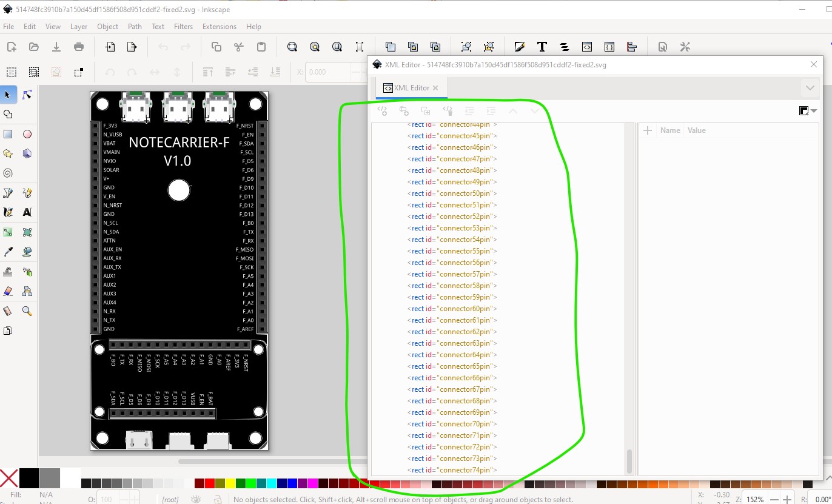Select the Calligraphy tool
Screen dimensions: 832x504
[x=8, y=212]
